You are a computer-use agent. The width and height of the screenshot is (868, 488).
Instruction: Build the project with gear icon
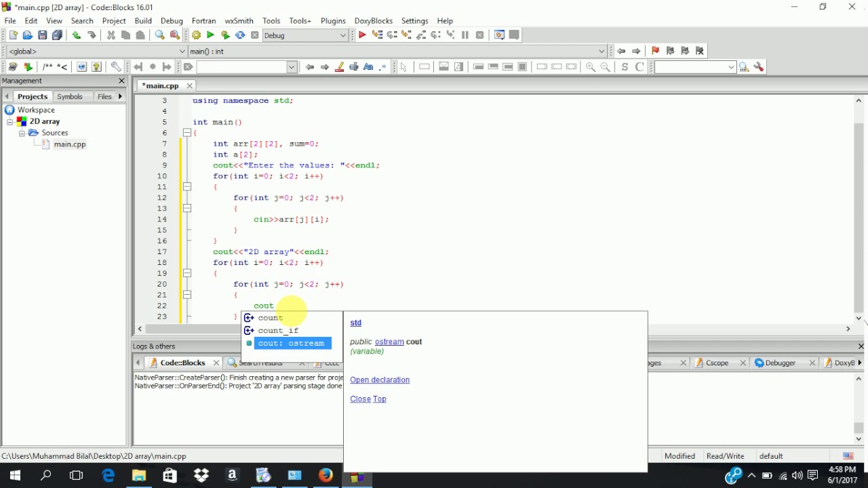196,35
